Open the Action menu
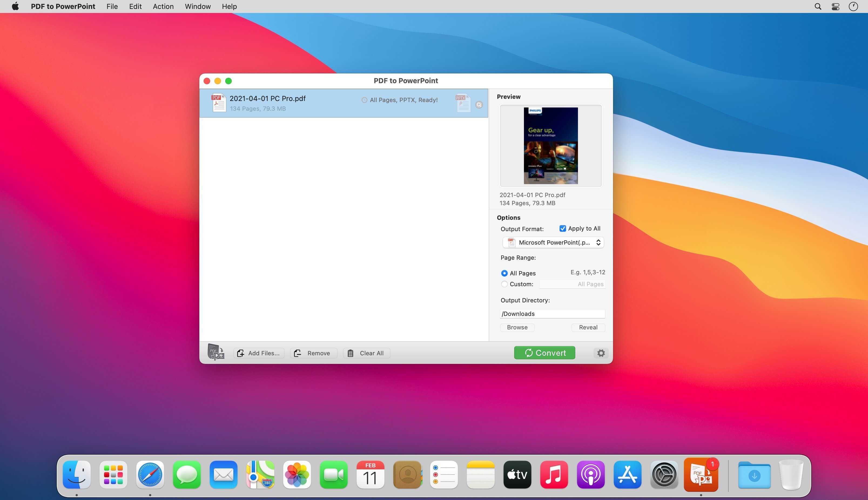Image resolution: width=868 pixels, height=500 pixels. (163, 6)
